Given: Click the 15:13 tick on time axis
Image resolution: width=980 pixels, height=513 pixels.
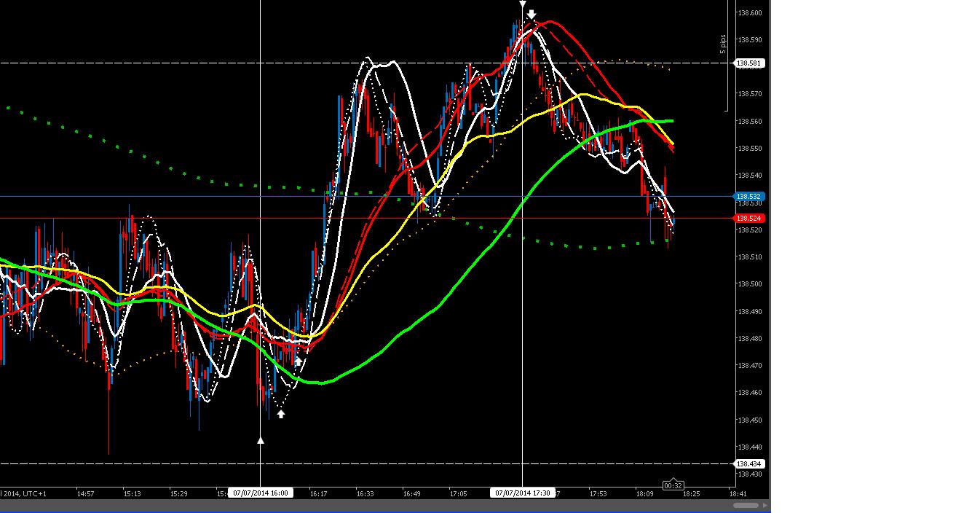Looking at the screenshot, I should [x=133, y=494].
